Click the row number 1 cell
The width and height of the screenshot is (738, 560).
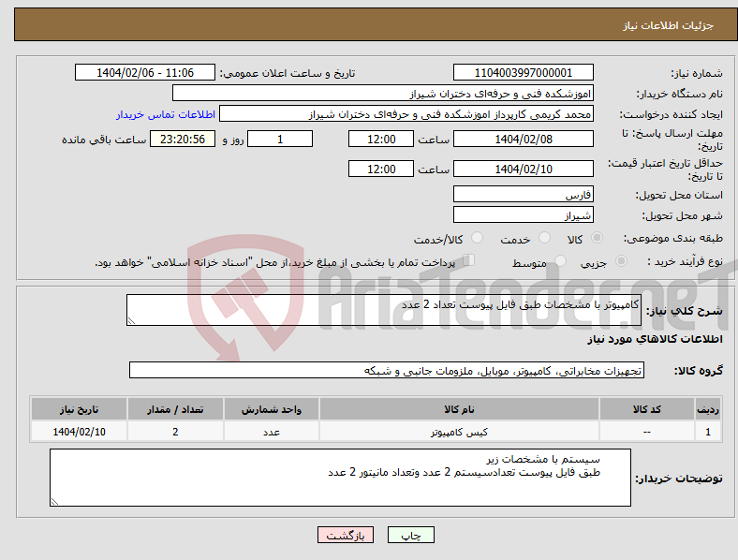click(x=708, y=432)
